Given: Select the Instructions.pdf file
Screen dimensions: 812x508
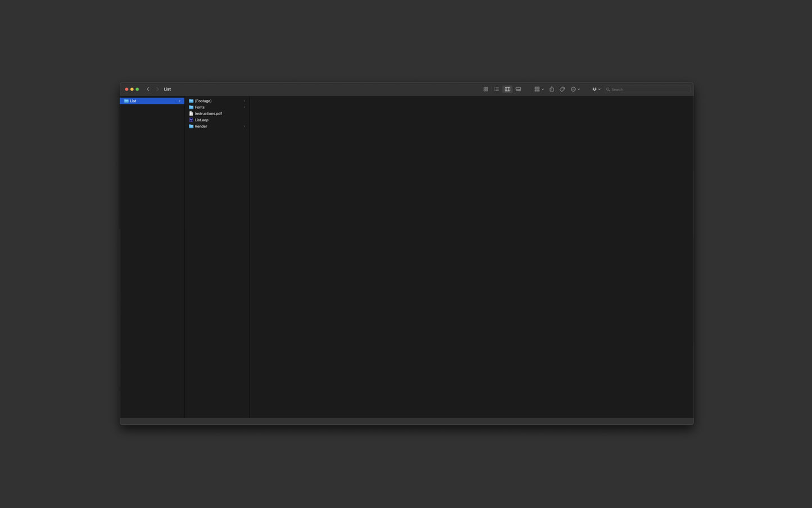Looking at the screenshot, I should coord(217,114).
